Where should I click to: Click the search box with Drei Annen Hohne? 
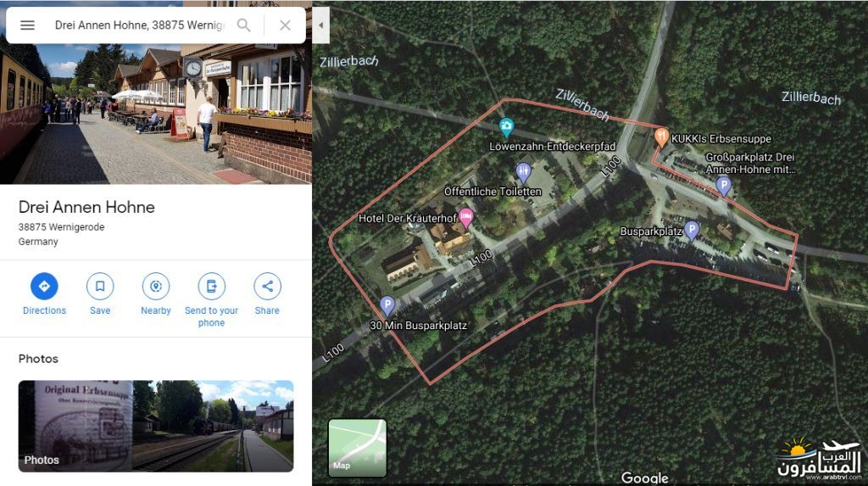140,25
